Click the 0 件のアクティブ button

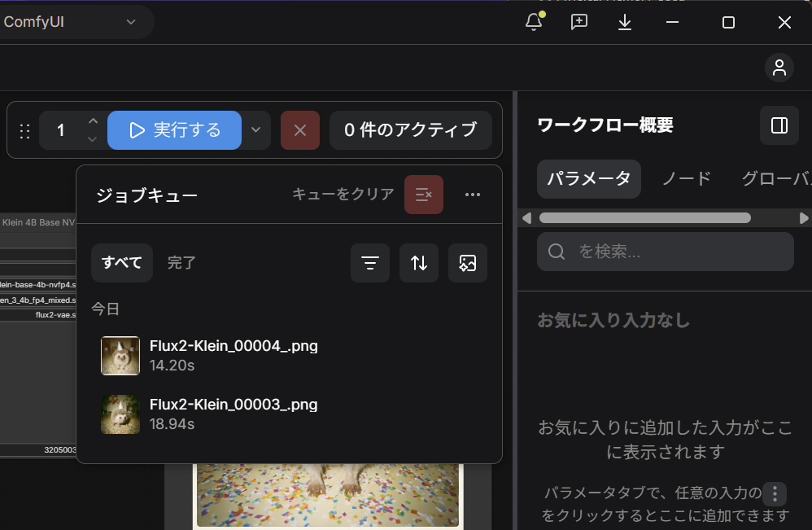click(411, 130)
